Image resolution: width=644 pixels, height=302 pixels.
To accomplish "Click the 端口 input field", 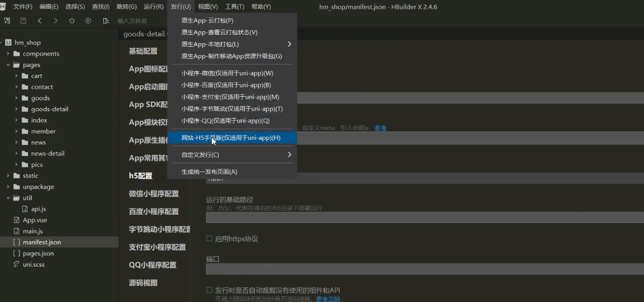I will click(x=424, y=269).
